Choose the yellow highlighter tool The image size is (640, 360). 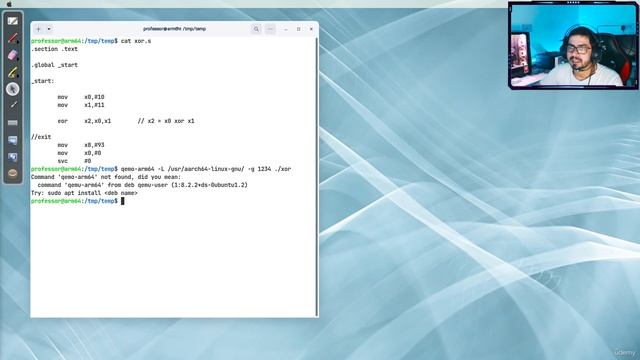(13, 72)
